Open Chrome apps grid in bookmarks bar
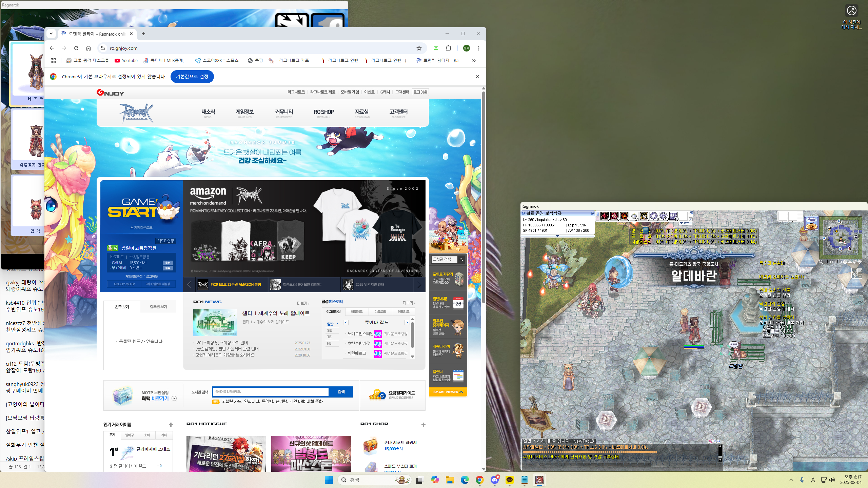 pos(53,61)
